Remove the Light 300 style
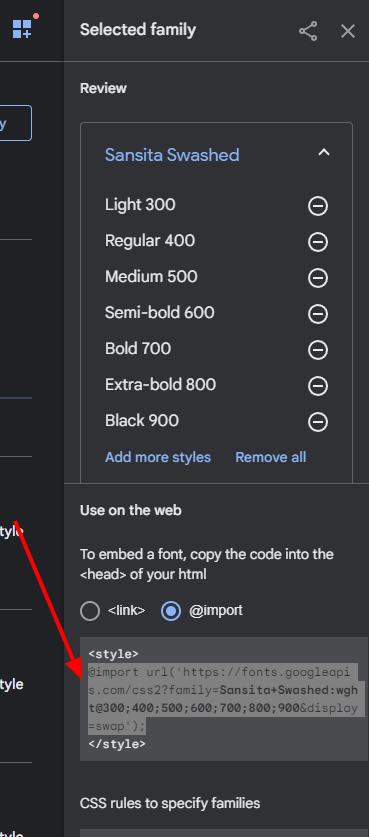Screen dimensions: 369x837 318,206
